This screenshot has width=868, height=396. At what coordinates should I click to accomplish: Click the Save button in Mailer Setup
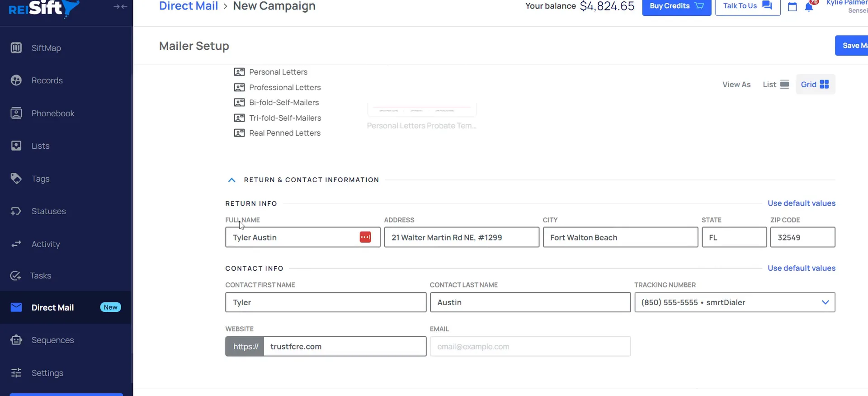(x=851, y=46)
